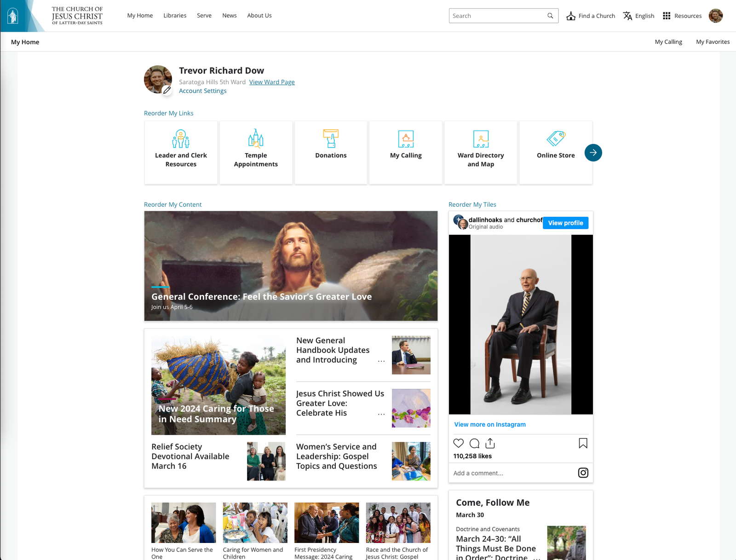Image resolution: width=736 pixels, height=560 pixels.
Task: Switch to the My Favorites tab
Action: click(x=713, y=41)
